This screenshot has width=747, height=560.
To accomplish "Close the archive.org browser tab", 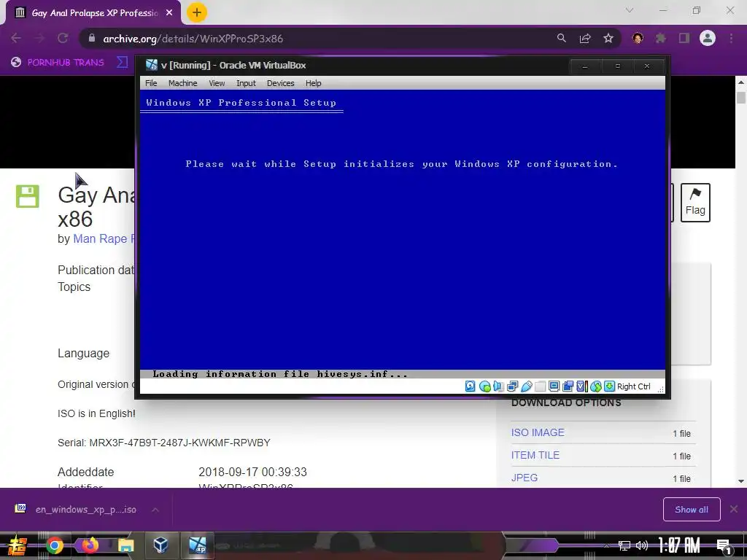I will pos(169,13).
